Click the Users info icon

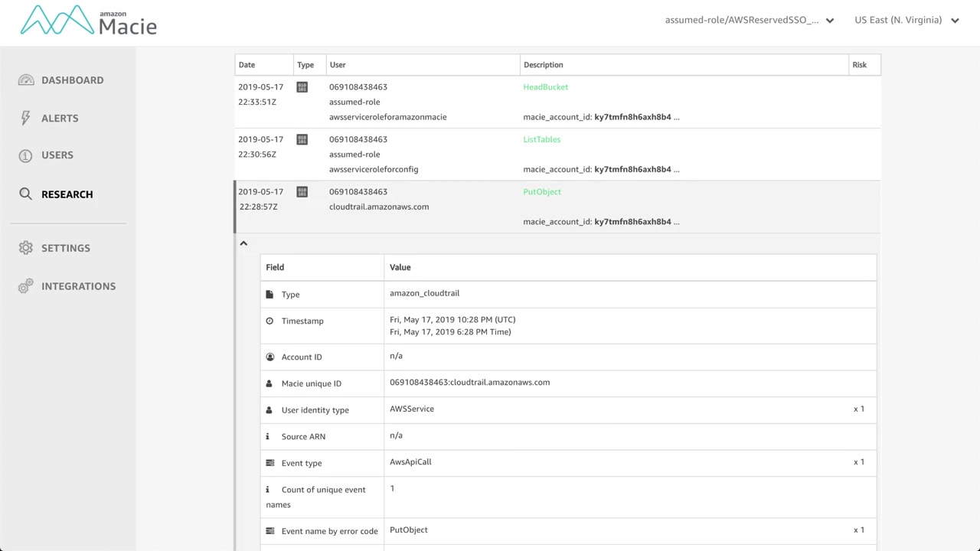point(26,155)
